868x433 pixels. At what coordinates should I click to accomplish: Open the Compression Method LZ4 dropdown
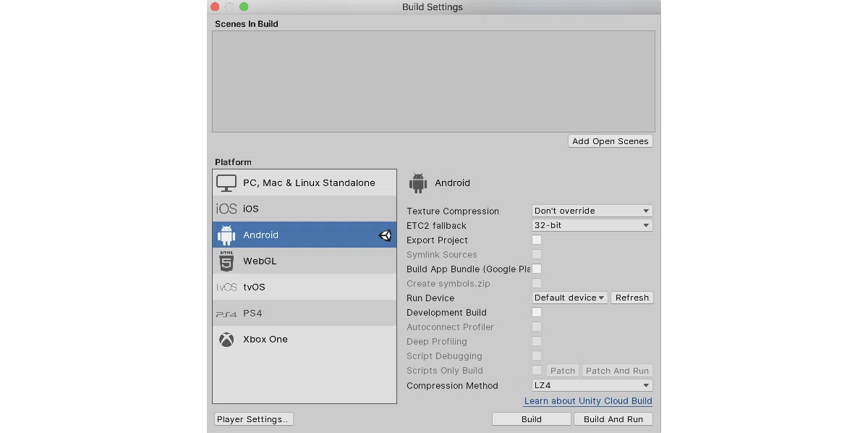pyautogui.click(x=592, y=386)
